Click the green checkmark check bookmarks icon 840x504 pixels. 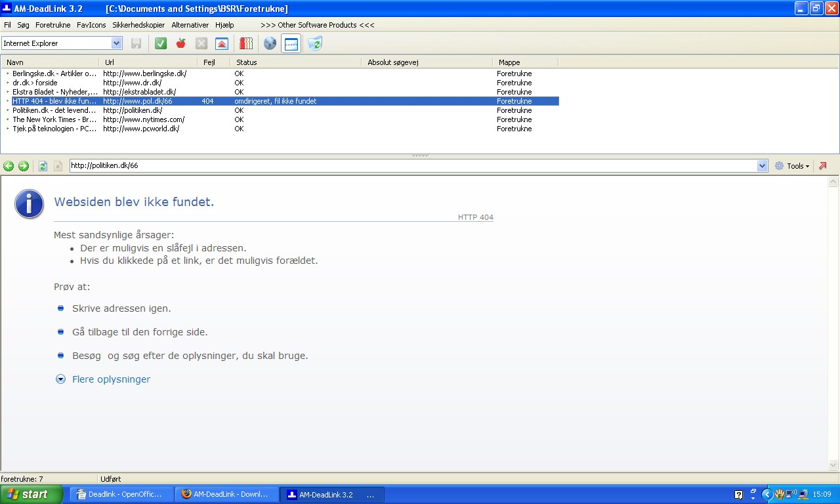click(161, 43)
